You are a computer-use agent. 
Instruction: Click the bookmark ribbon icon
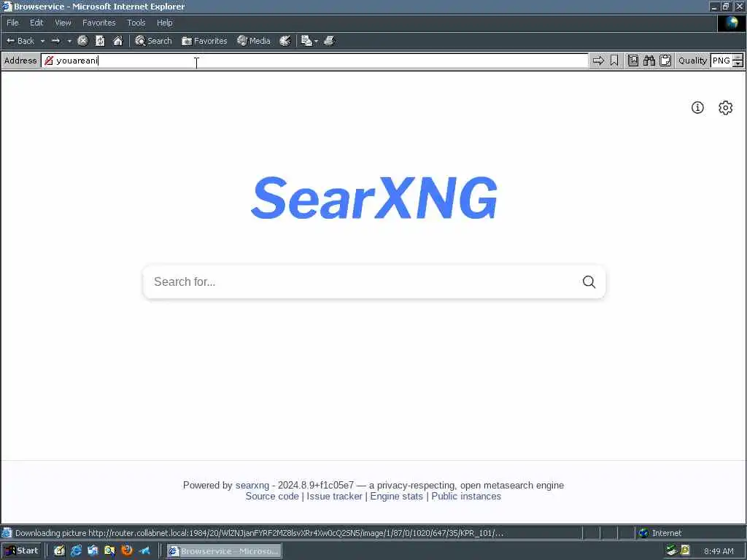[x=614, y=61]
